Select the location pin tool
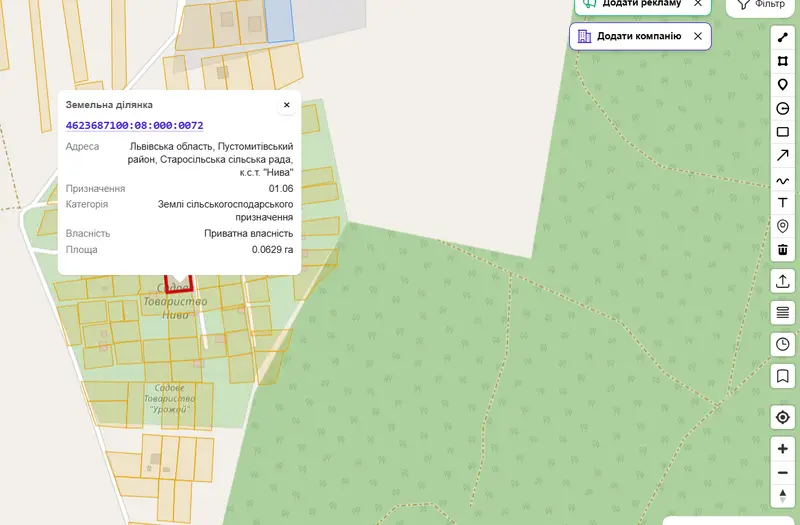 782,226
